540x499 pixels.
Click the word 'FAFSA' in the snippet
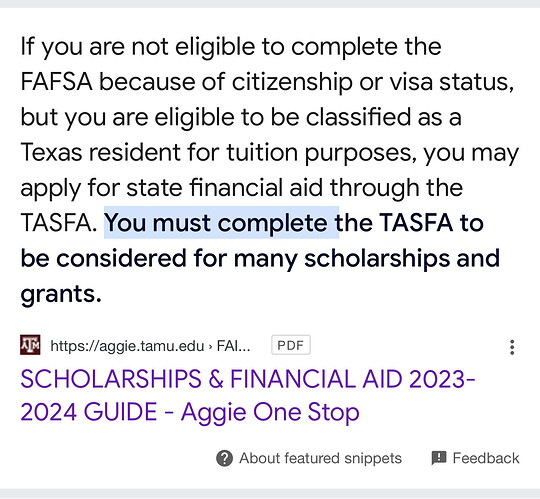[56, 82]
